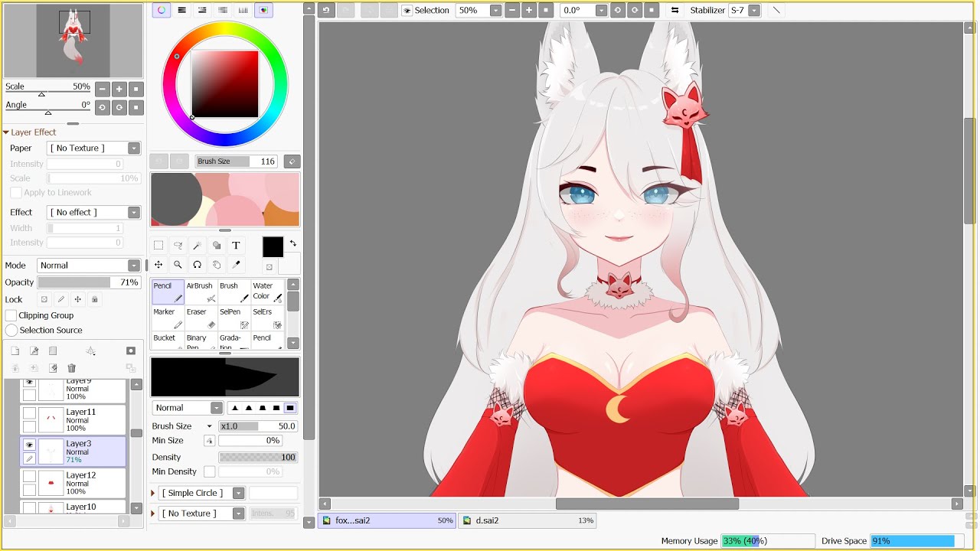Toggle Clipping Group checkbox

click(11, 315)
